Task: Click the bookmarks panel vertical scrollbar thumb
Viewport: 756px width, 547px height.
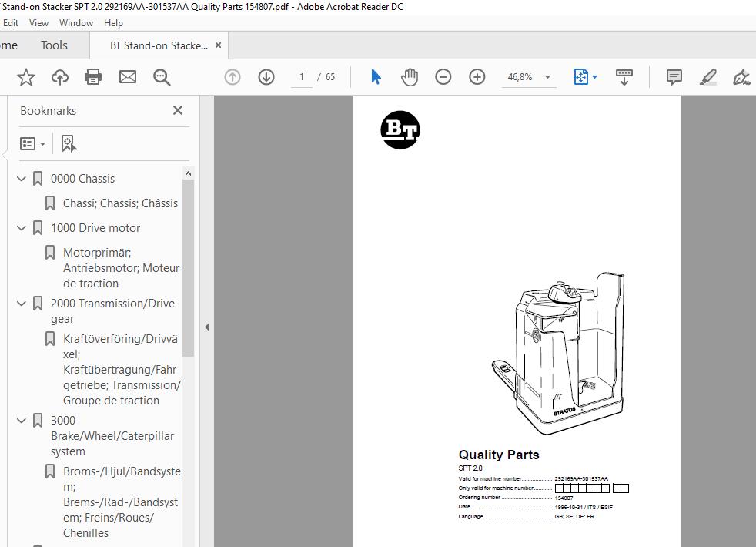Action: tap(188, 267)
